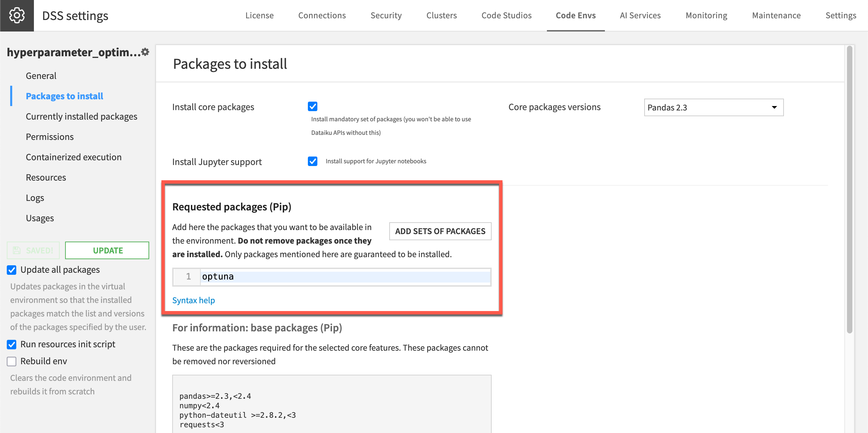Open Currently installed packages section
Viewport: 868px width, 433px height.
tap(81, 117)
